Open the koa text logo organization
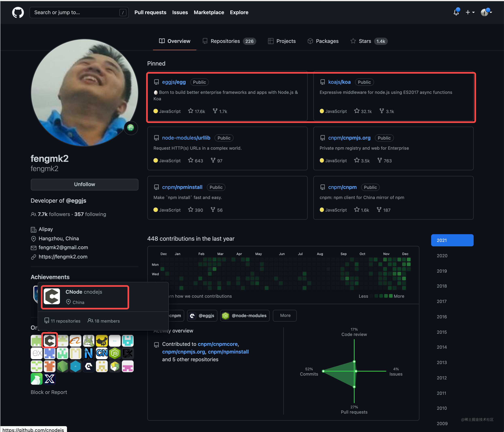This screenshot has width=504, height=432. pos(115,341)
